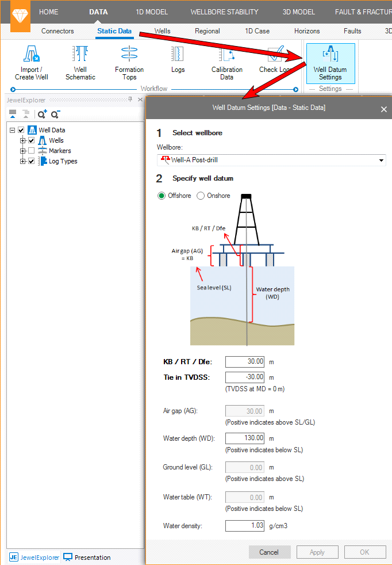392x565 pixels.
Task: Expand the Wells tree node
Action: point(23,140)
